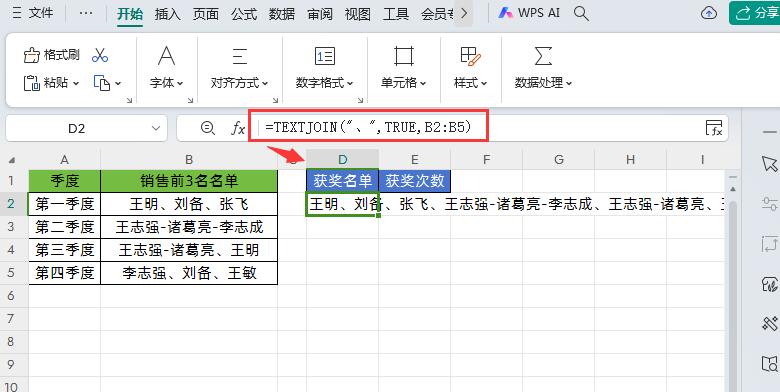Switch to the 插入 Insert tab

click(x=168, y=13)
